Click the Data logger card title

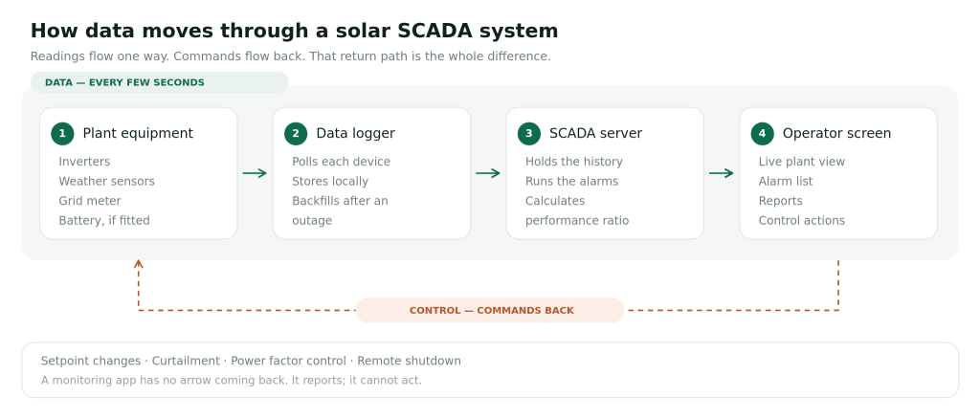click(x=356, y=134)
